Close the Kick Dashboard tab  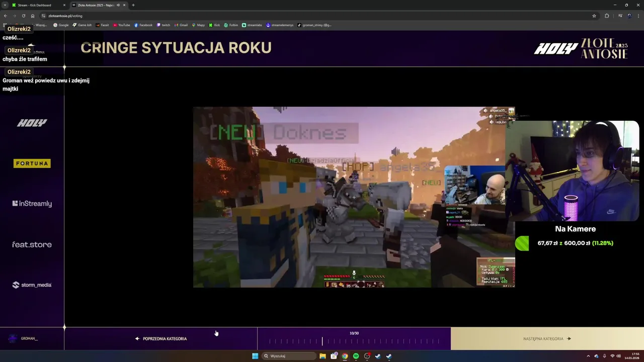(64, 5)
